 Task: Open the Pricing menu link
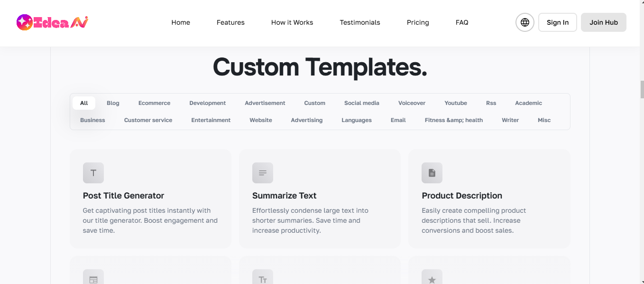click(418, 22)
